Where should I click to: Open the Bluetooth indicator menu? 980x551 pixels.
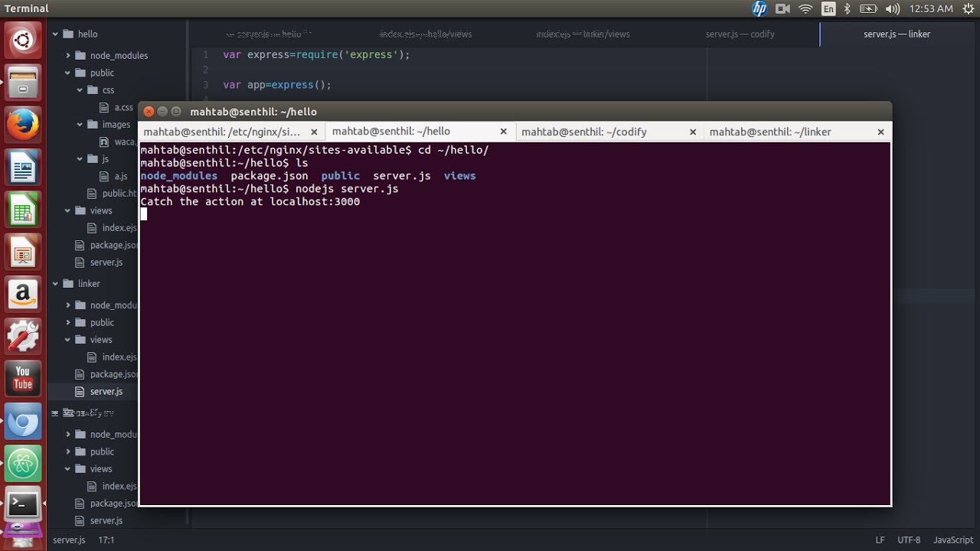point(847,8)
